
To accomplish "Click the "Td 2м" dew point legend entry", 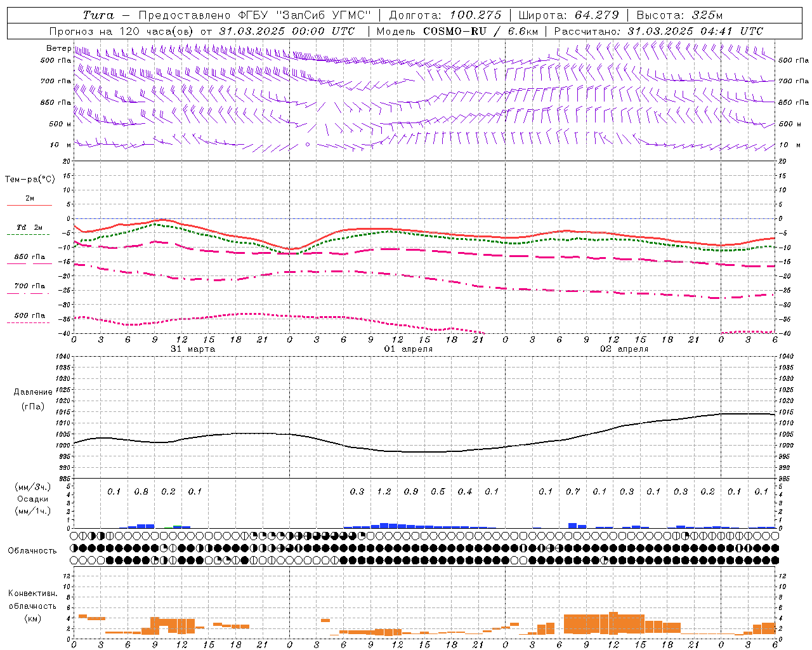I will pos(29,227).
